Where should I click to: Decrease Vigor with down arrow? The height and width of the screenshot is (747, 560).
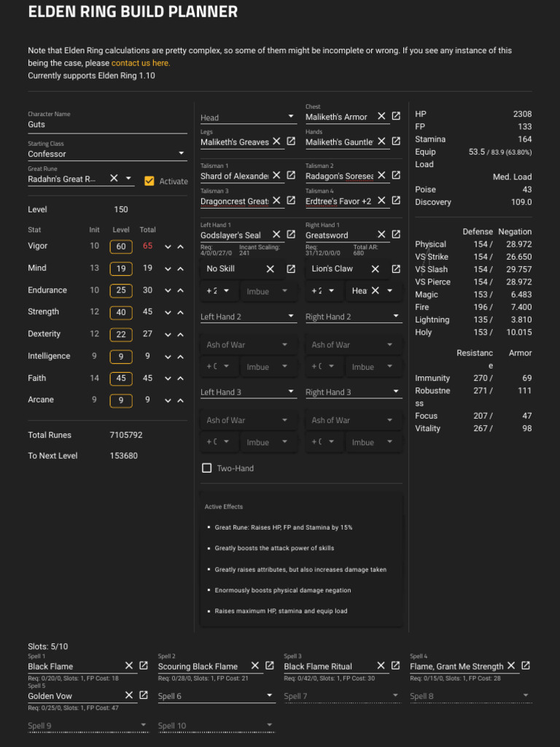(x=168, y=247)
